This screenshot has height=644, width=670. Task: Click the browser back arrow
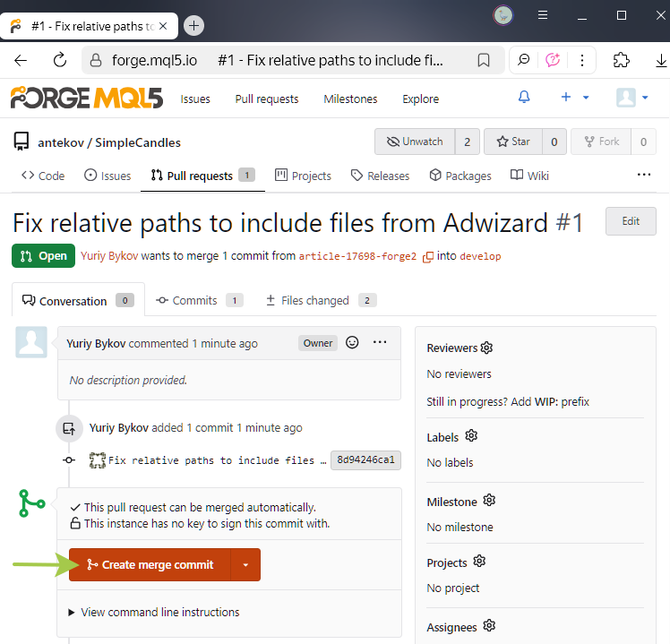point(21,60)
